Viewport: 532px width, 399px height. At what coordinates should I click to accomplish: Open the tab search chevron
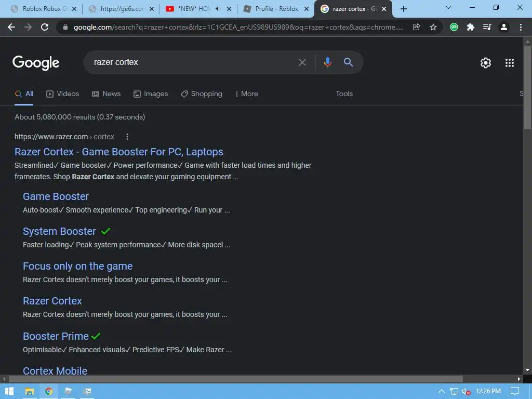coord(448,7)
